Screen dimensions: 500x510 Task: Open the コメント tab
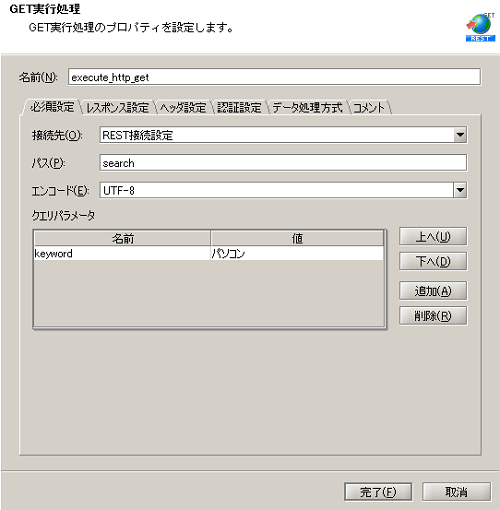pyautogui.click(x=369, y=108)
